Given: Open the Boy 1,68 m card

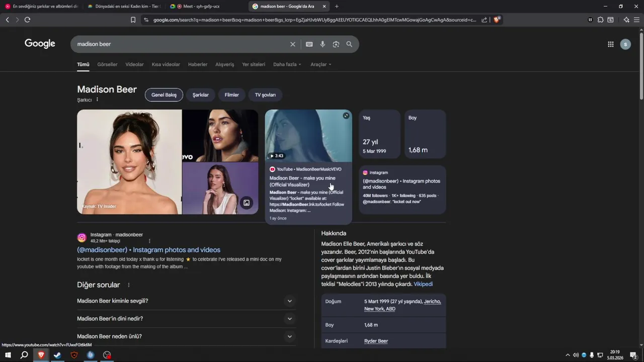Looking at the screenshot, I should [x=425, y=134].
